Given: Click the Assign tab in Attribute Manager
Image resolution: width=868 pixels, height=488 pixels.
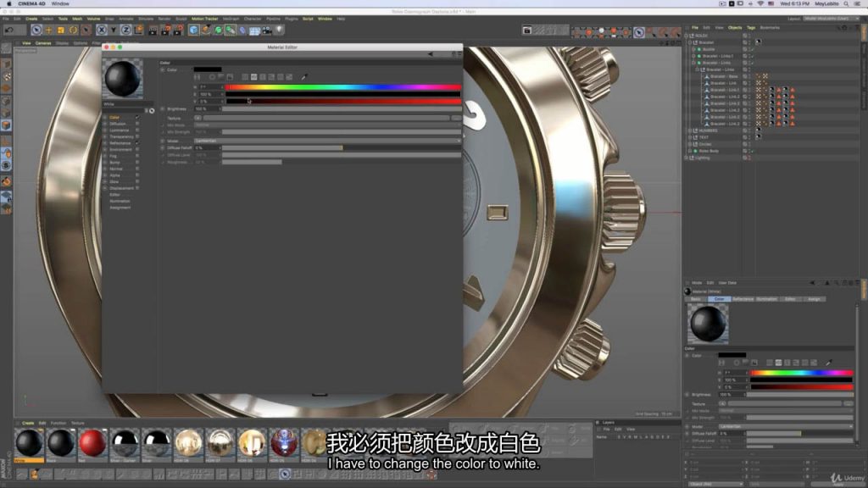Looking at the screenshot, I should [814, 299].
